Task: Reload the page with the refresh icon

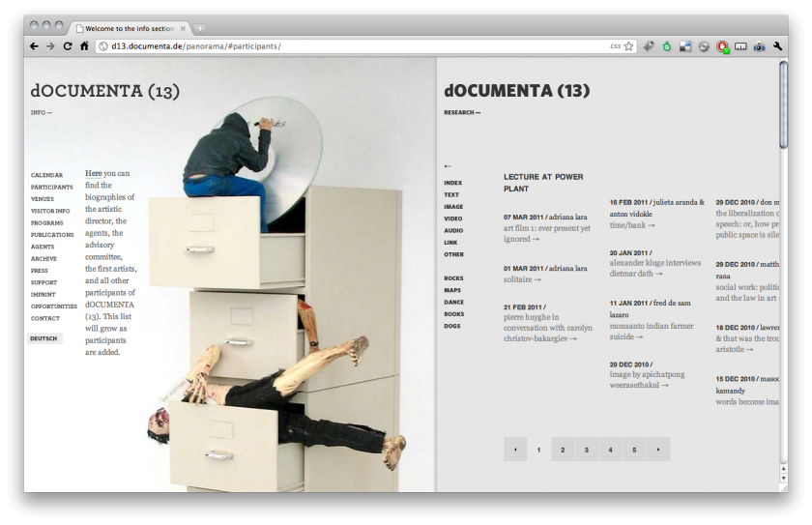Action: [x=68, y=46]
